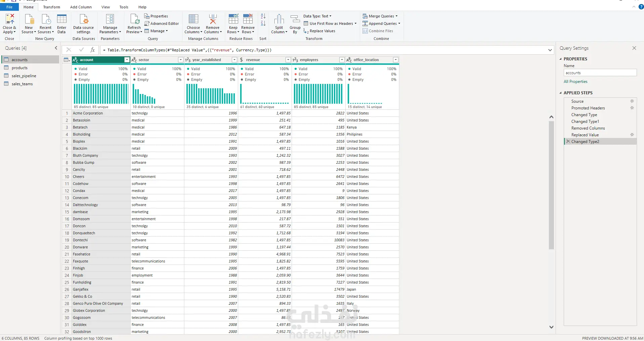
Task: Click the Keep Rows icon
Action: pos(233,19)
